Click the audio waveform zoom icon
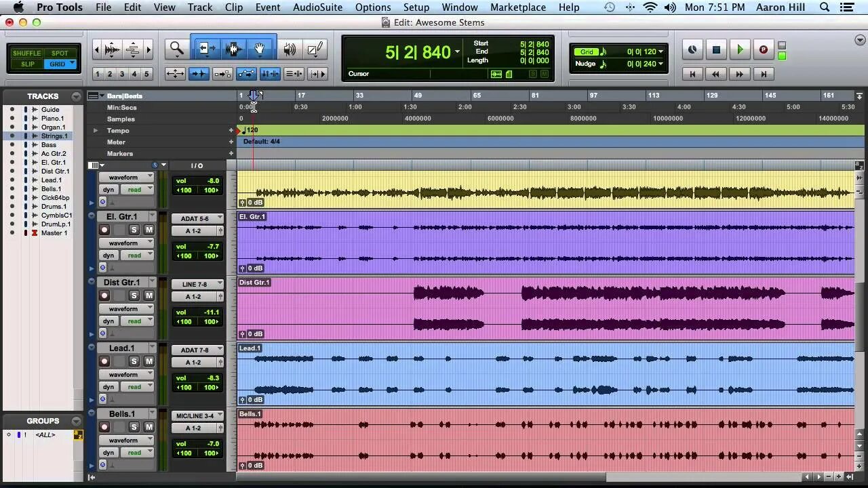The height and width of the screenshot is (488, 868). pos(113,49)
